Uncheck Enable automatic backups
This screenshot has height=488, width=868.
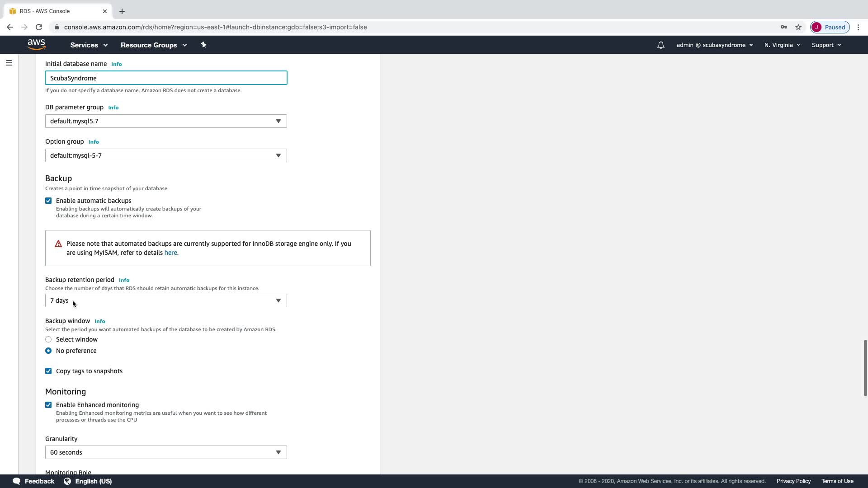pyautogui.click(x=48, y=201)
